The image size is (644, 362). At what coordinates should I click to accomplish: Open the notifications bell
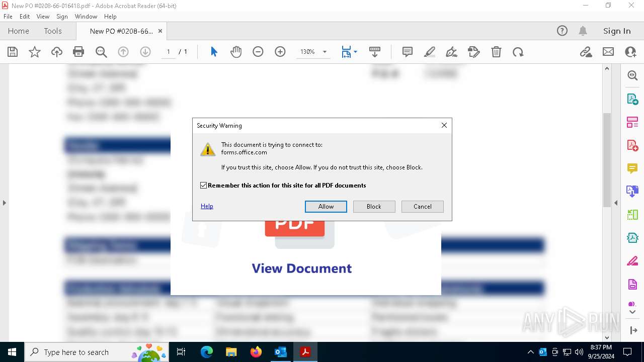pyautogui.click(x=583, y=31)
